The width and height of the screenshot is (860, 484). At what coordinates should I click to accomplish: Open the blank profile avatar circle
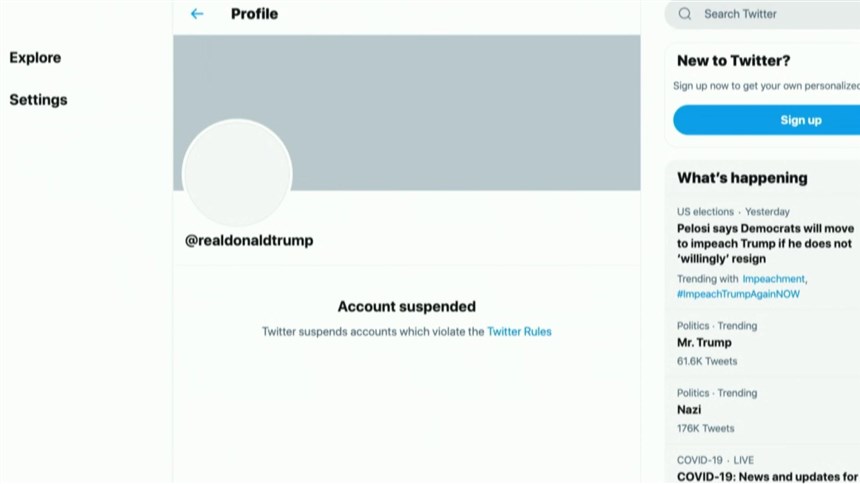[x=237, y=173]
